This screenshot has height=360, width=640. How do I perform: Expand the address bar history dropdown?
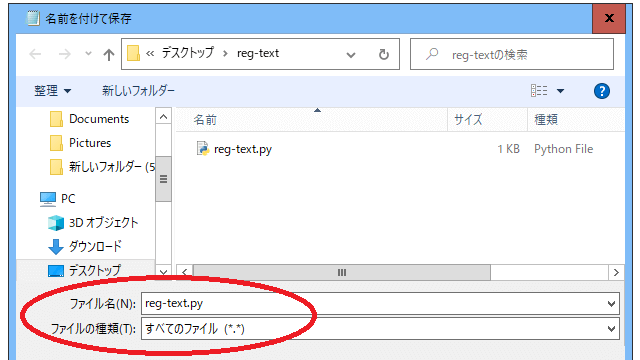pos(351,55)
